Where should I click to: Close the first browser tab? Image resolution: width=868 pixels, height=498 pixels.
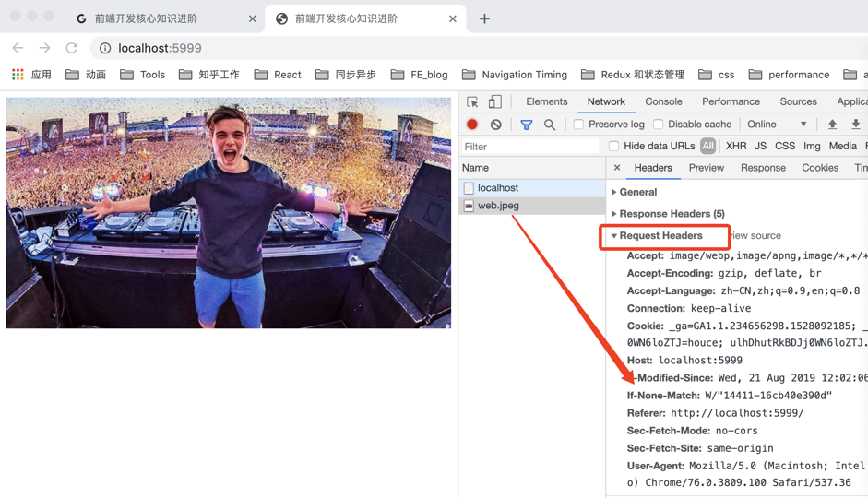coord(253,18)
